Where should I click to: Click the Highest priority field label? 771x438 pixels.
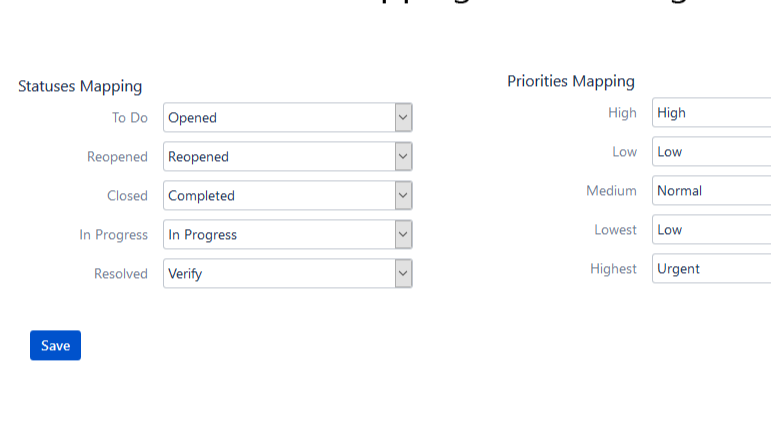pos(613,269)
